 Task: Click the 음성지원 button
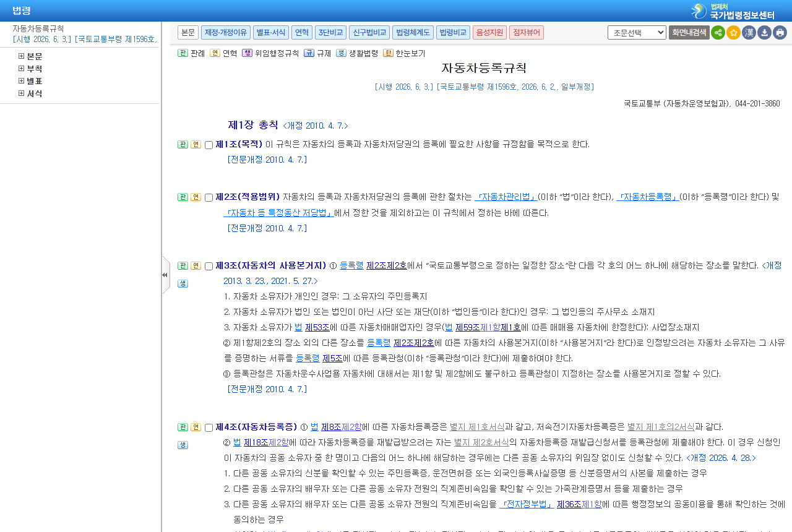click(489, 32)
